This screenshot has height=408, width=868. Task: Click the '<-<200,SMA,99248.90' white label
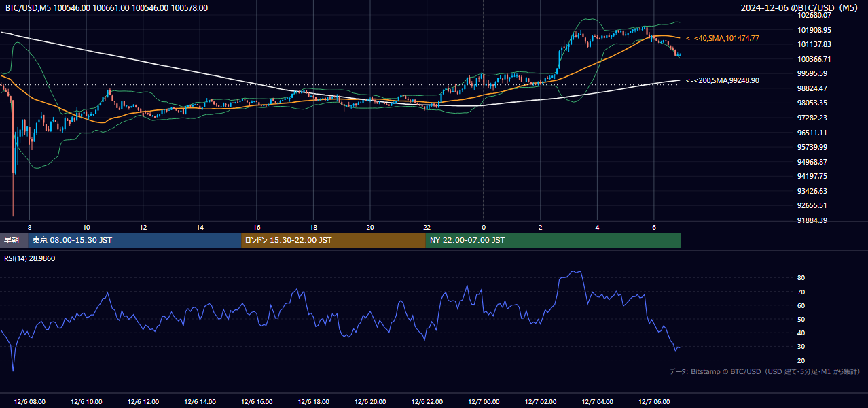click(x=723, y=80)
